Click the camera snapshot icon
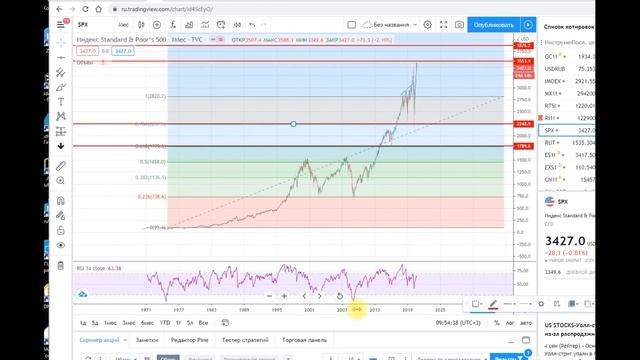Screen dimensions: 640x360 tap(459, 25)
